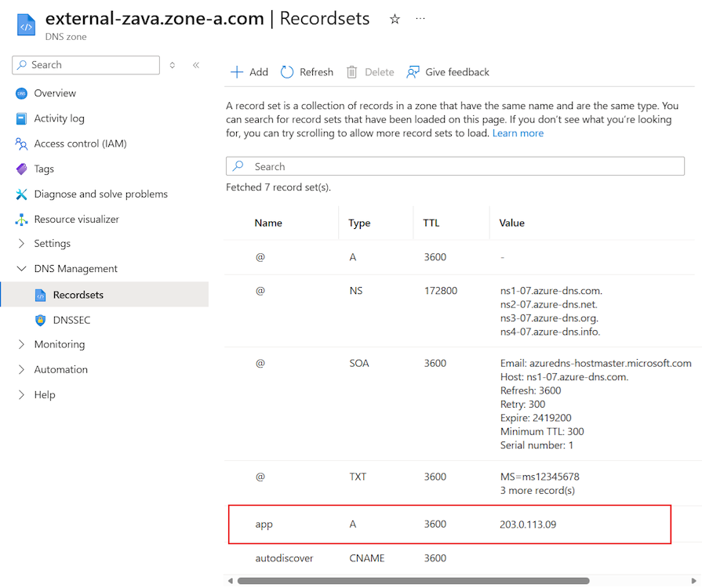Viewport: 702px width, 588px height.
Task: Click the sidebar expand/collapse all arrows
Action: (x=173, y=65)
